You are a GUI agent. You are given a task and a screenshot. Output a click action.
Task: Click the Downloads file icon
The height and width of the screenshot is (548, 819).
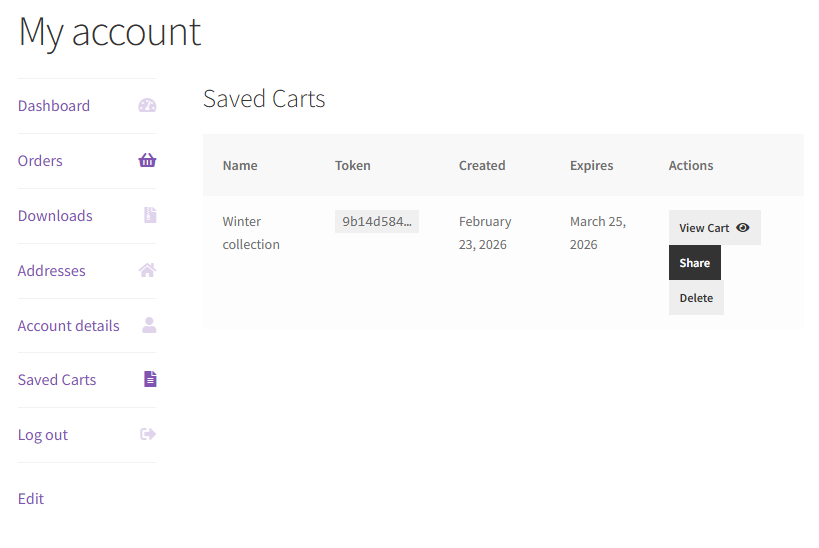click(x=149, y=216)
